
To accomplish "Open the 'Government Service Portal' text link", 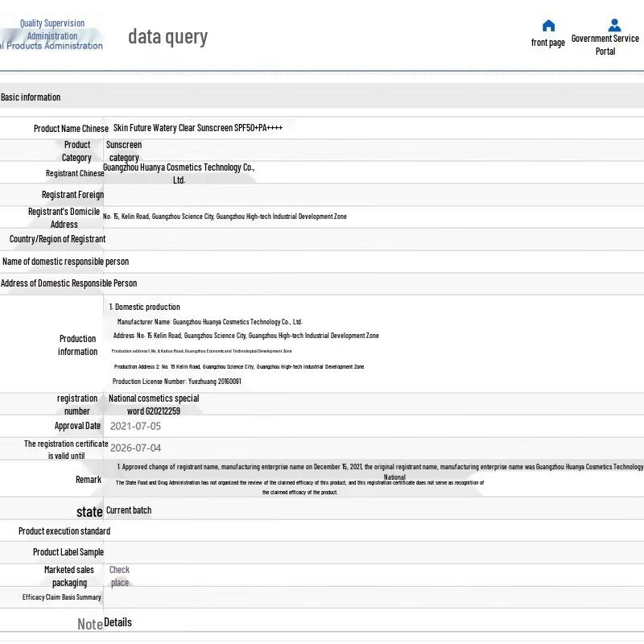I will (605, 44).
